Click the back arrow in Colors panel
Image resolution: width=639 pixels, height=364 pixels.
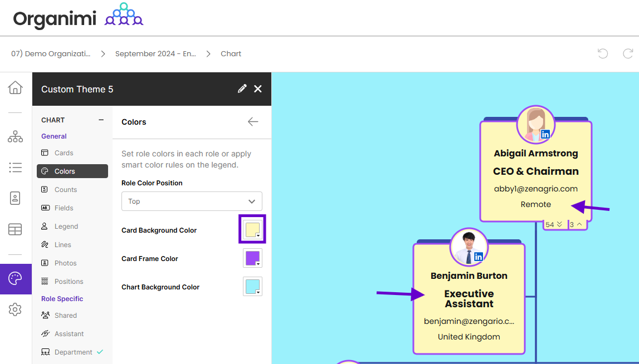253,122
